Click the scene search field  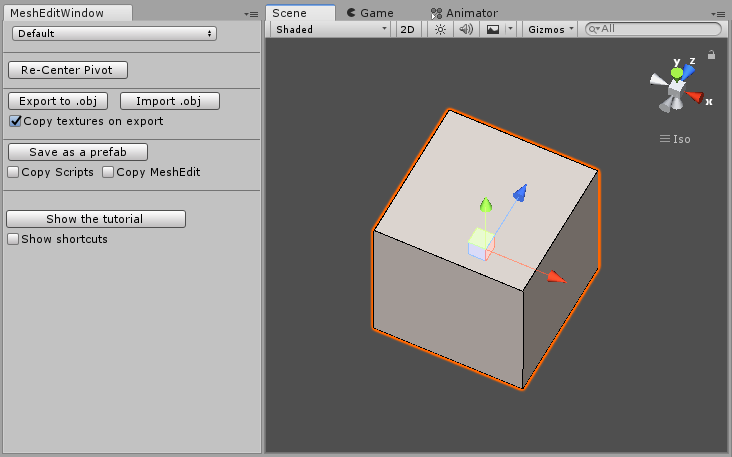tap(654, 29)
